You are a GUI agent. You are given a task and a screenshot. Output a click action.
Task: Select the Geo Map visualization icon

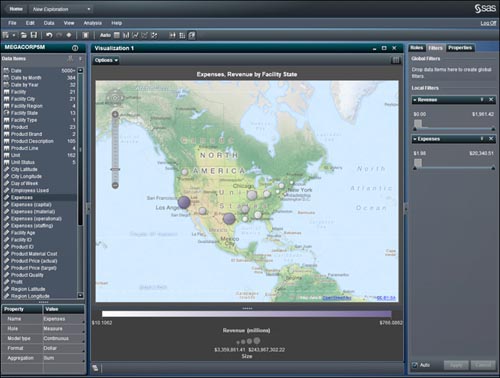click(192, 35)
